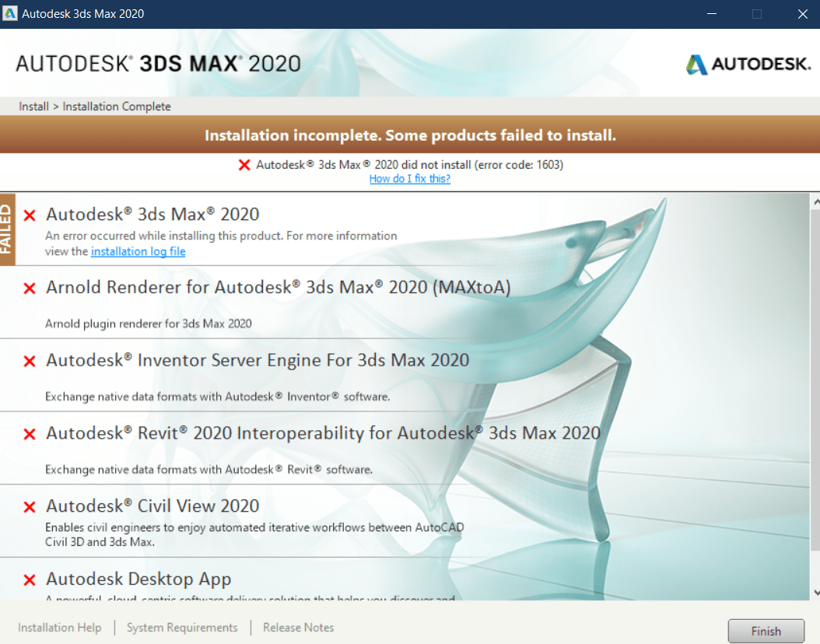Open Release Notes
Screen dimensions: 820x644
[298, 627]
